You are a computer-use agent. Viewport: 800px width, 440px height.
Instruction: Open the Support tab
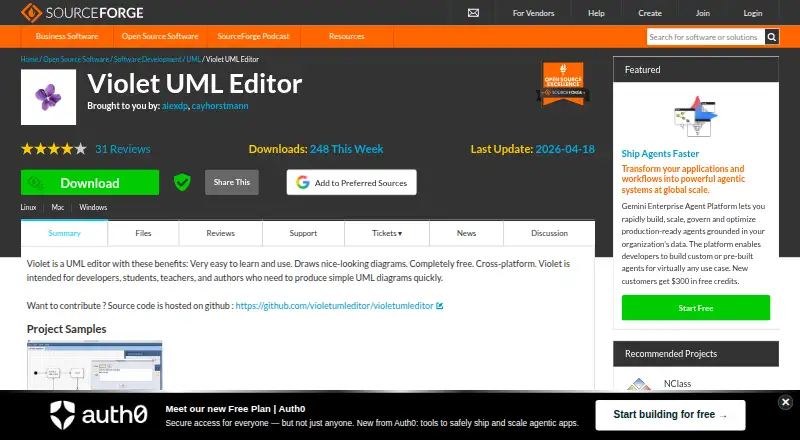[x=303, y=233]
